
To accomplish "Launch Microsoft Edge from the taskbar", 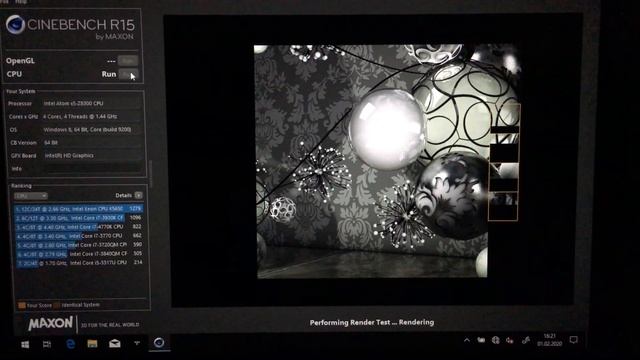I will [70, 344].
